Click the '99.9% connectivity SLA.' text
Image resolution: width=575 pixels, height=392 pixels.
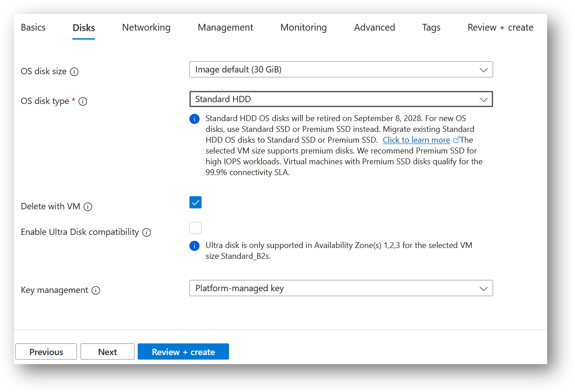(x=247, y=172)
